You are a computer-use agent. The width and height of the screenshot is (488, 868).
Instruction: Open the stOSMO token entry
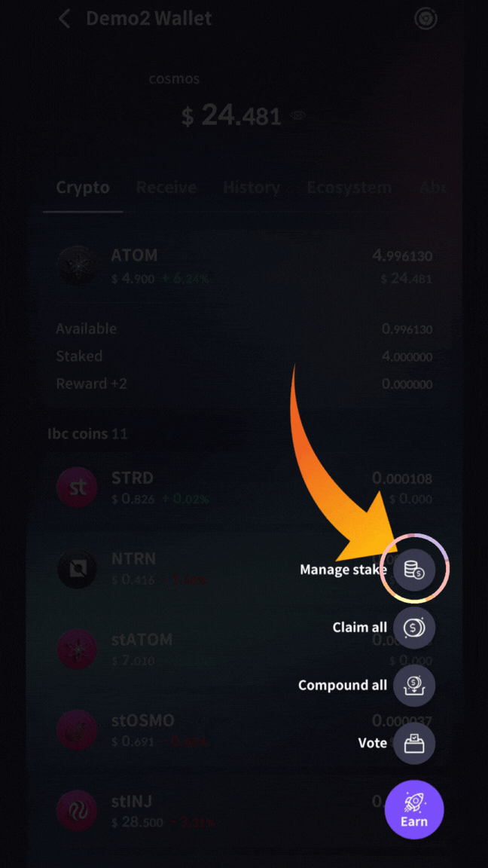244,729
